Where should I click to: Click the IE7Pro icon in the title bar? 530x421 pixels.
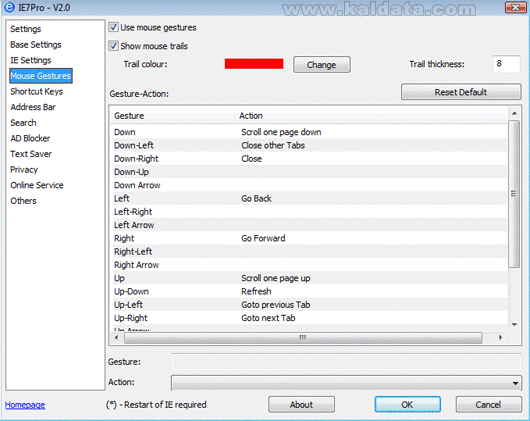pyautogui.click(x=9, y=7)
